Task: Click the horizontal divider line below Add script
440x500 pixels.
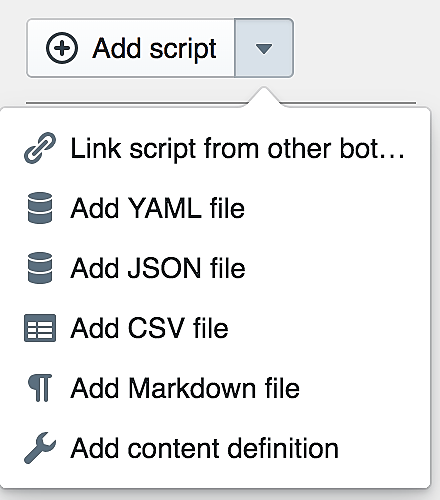Action: pyautogui.click(x=135, y=103)
